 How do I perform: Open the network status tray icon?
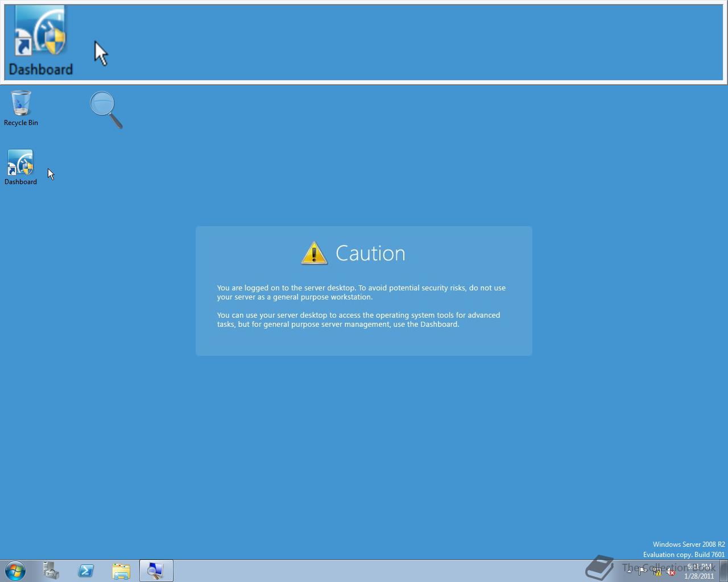tap(657, 572)
